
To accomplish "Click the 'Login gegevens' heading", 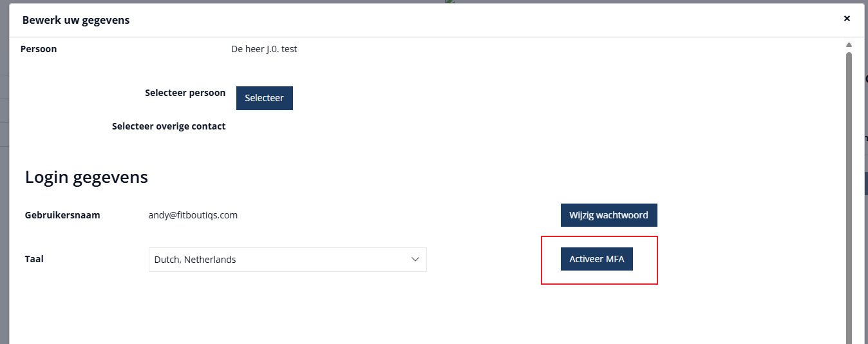I will (86, 177).
